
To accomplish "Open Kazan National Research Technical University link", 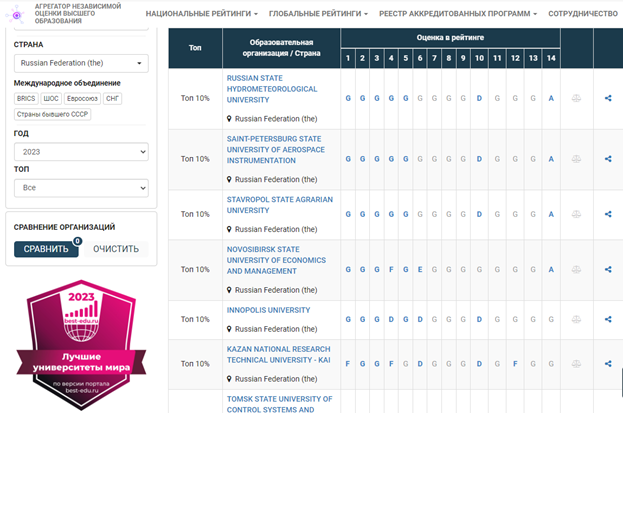I will (x=279, y=355).
